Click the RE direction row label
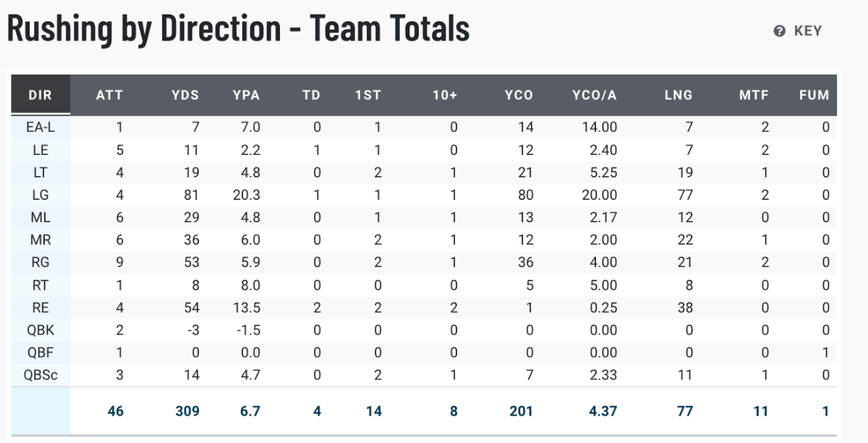Image resolution: width=868 pixels, height=443 pixels. point(41,307)
